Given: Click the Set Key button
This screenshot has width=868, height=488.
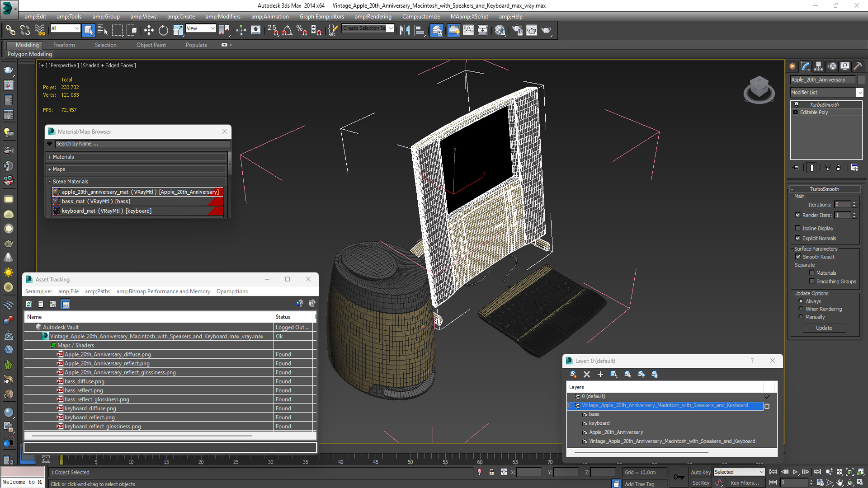Looking at the screenshot, I should 701,483.
